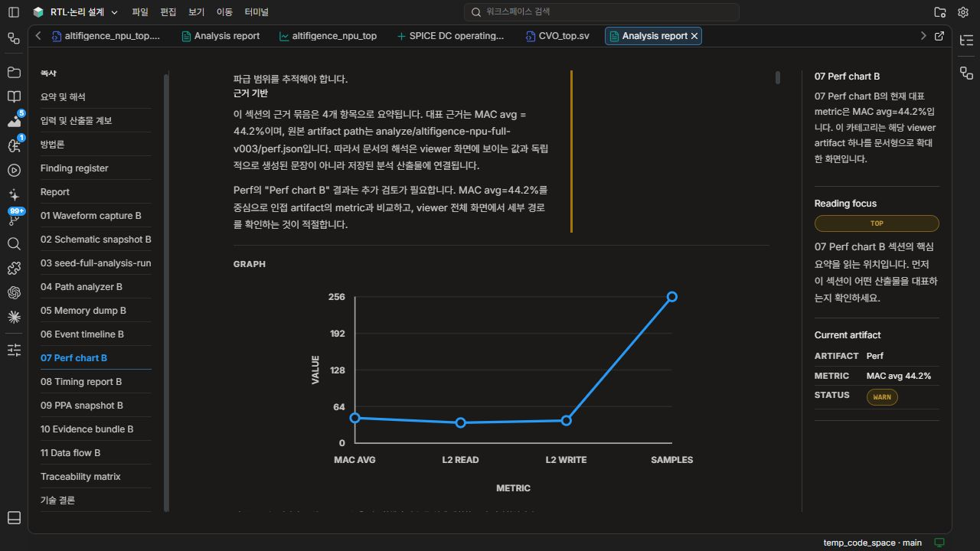The width and height of the screenshot is (980, 551).
Task: Open the ChatGPT knot icon
Action: [x=14, y=292]
